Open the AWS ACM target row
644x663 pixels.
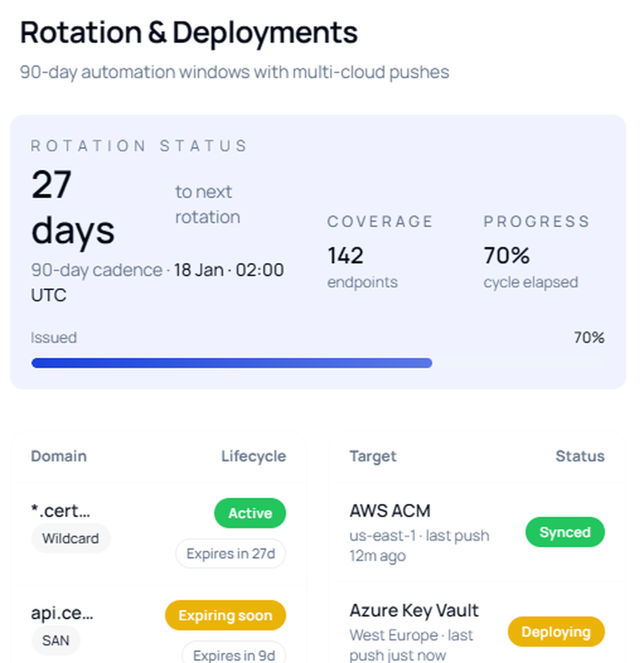(390, 511)
